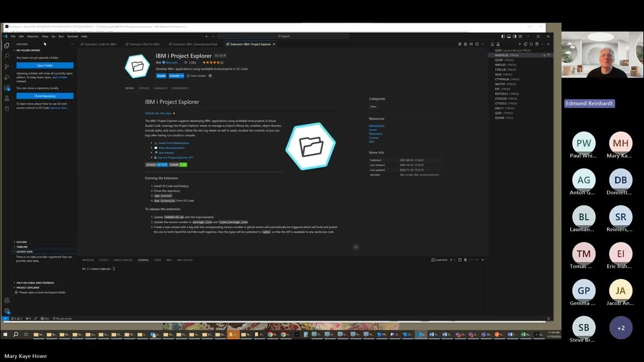Switch to Extension: Db2 for IBM i tab
Image resolution: width=644 pixels, height=362 pixels.
(143, 44)
